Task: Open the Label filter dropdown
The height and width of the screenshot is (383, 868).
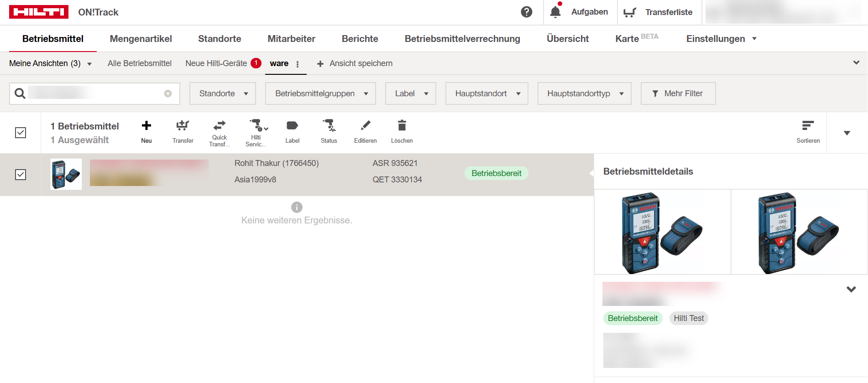Action: [411, 93]
